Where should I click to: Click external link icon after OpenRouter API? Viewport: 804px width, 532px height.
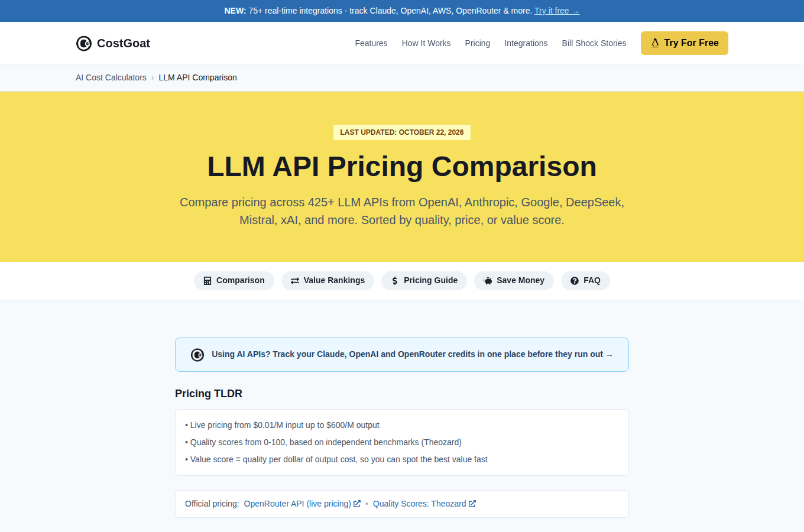[x=357, y=504]
